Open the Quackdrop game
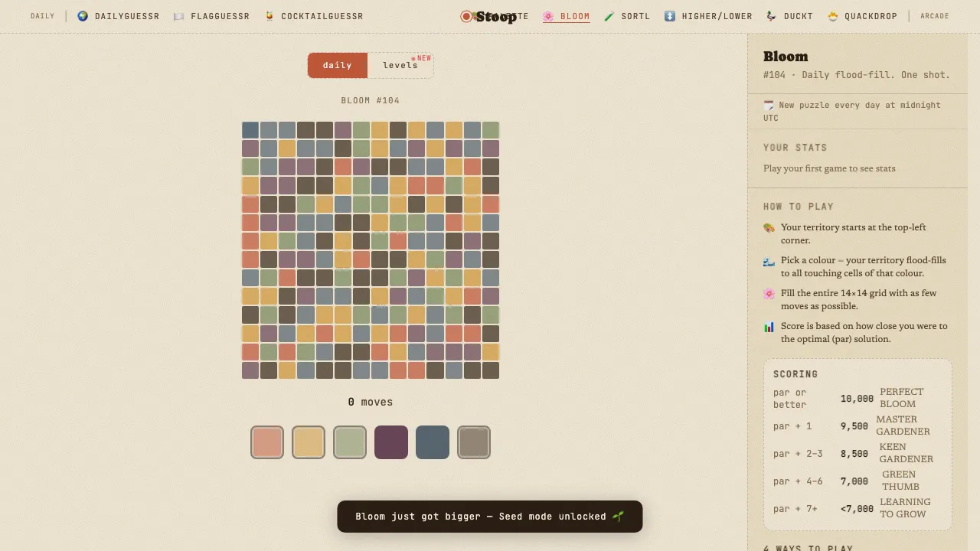This screenshot has height=551, width=980. pyautogui.click(x=862, y=16)
